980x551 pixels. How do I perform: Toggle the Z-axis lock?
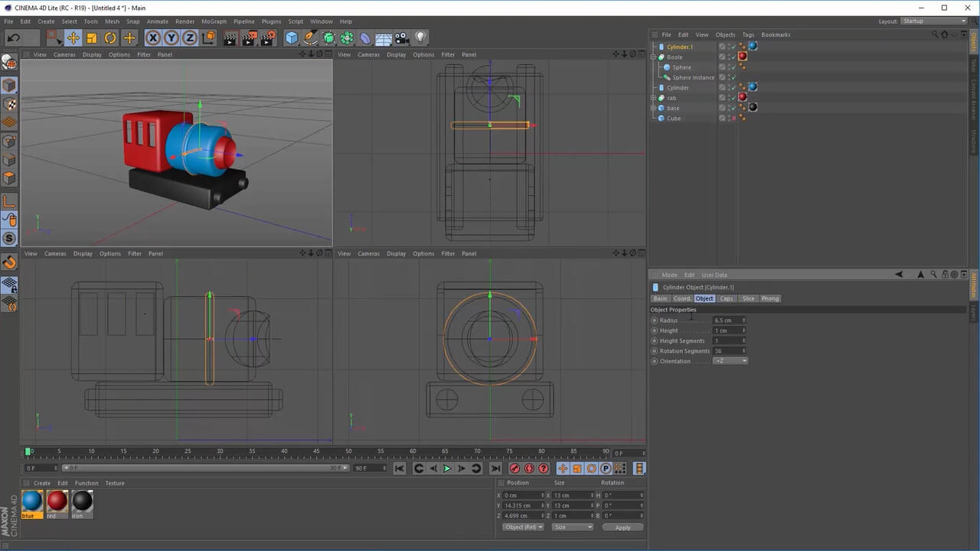190,37
